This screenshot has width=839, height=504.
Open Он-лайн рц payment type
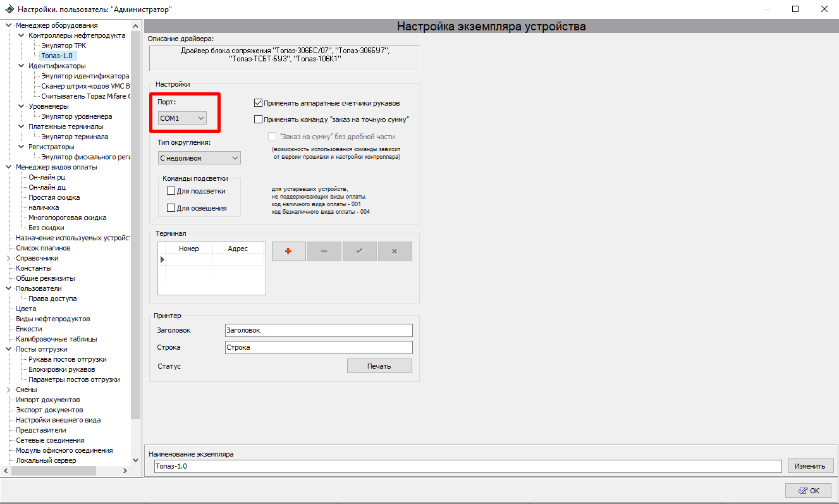47,177
